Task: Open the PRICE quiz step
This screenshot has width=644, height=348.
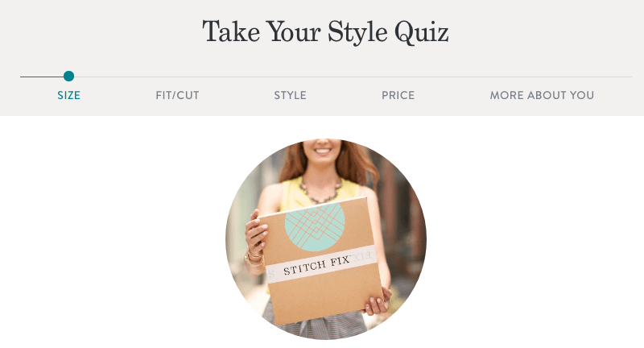Action: [398, 95]
